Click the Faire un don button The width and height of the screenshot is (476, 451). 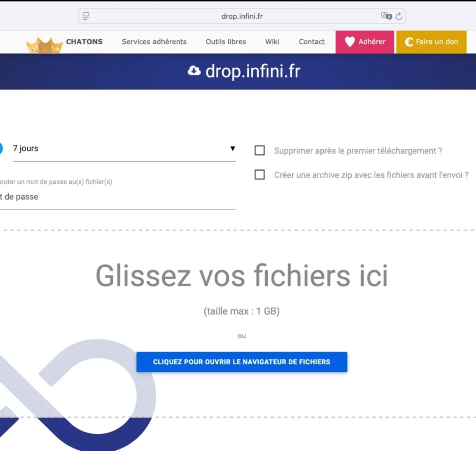(432, 42)
